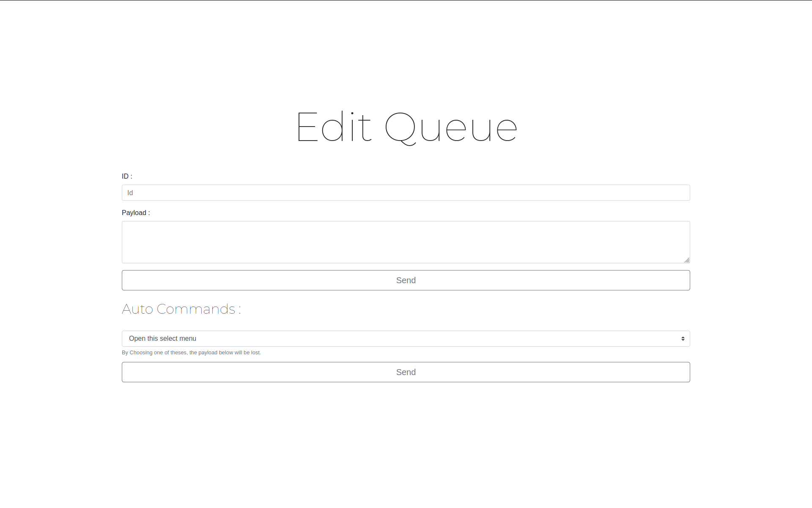
Task: Click the word 'Queue' in page title
Action: (x=451, y=128)
